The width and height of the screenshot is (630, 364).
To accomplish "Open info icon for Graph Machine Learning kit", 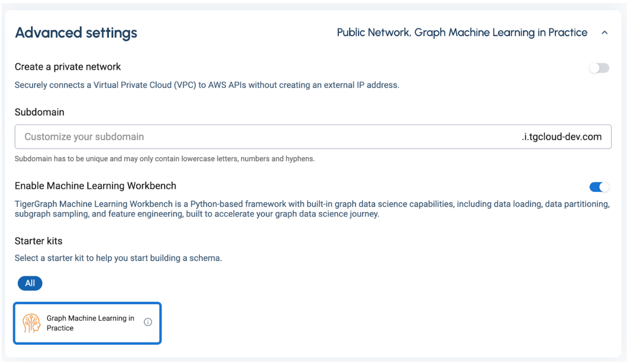I will [x=148, y=322].
